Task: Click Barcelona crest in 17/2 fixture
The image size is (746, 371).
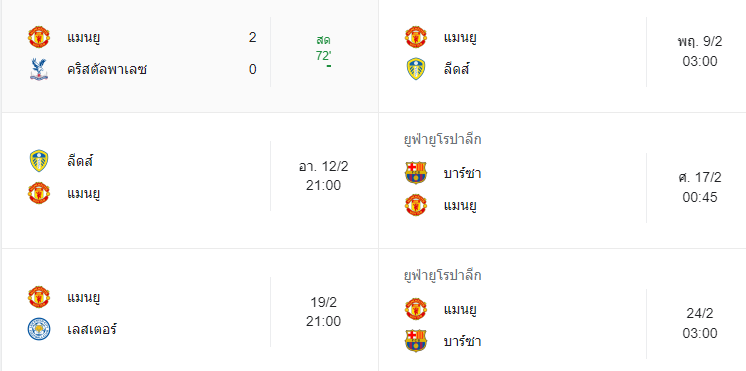Action: click(x=416, y=173)
